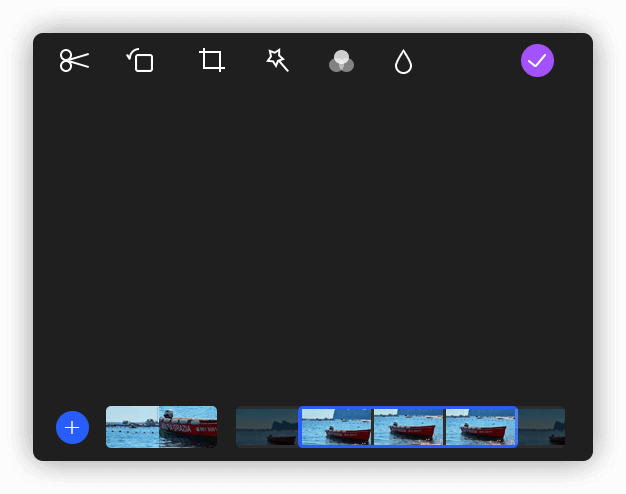Click the middle frame of the selected range
The image size is (626, 494).
pos(408,427)
